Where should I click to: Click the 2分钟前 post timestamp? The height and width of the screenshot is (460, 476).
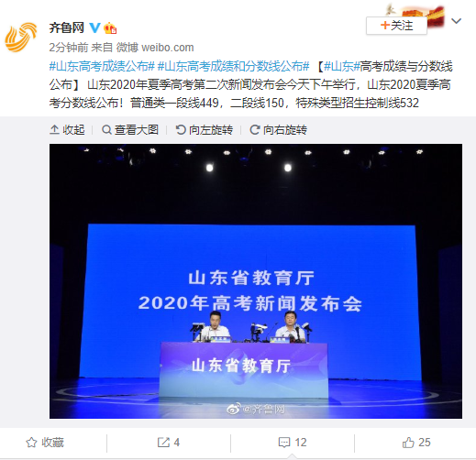coord(69,48)
